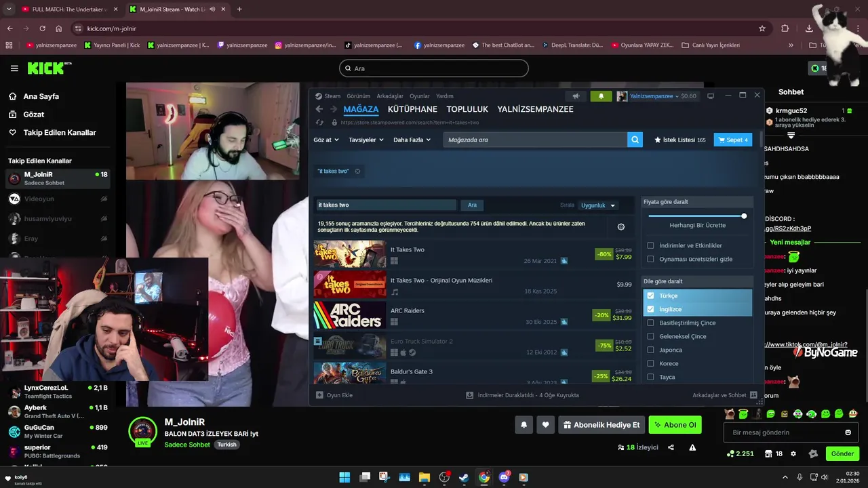Switch to the TOPLULUK tab

(467, 109)
